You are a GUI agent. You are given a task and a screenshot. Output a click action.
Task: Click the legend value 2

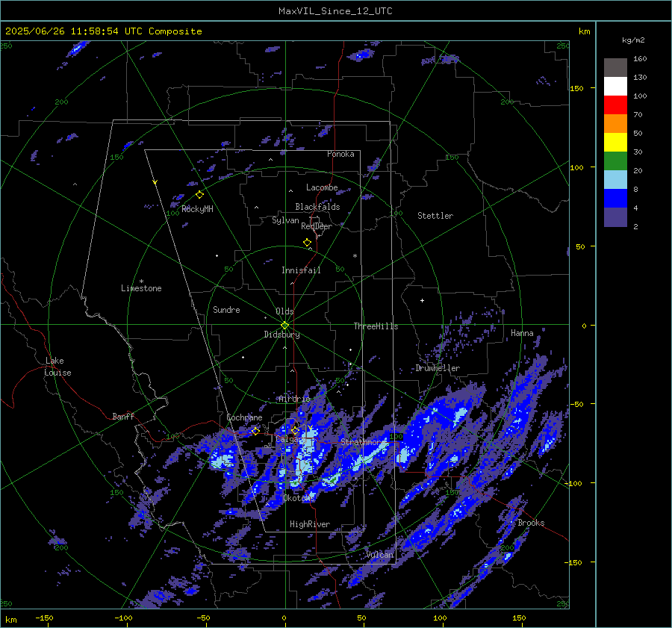(x=635, y=227)
